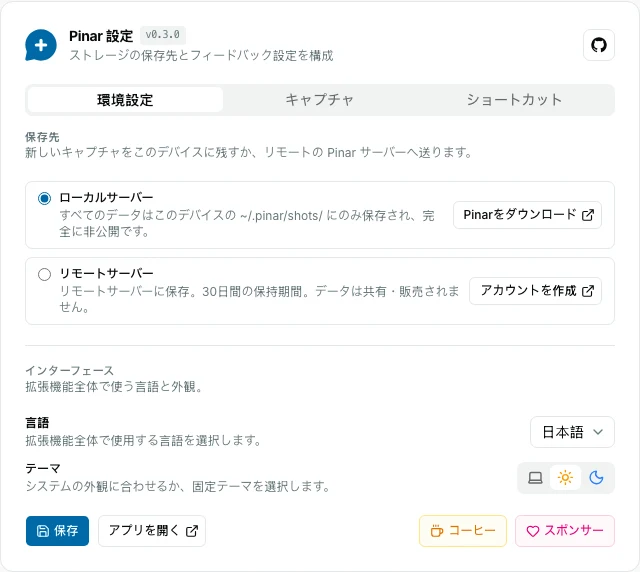Select the リモートサーバー radio option
Viewport: 640px width, 572px height.
coord(44,274)
